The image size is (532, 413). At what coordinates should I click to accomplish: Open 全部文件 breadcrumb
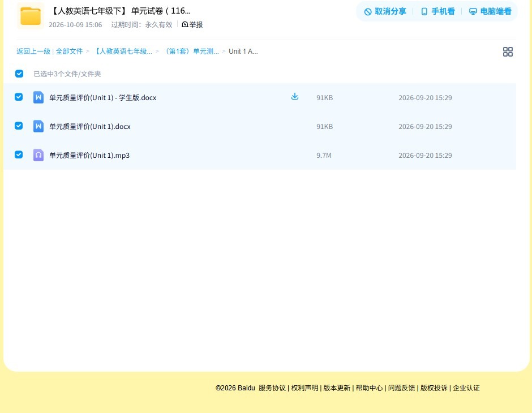point(69,51)
